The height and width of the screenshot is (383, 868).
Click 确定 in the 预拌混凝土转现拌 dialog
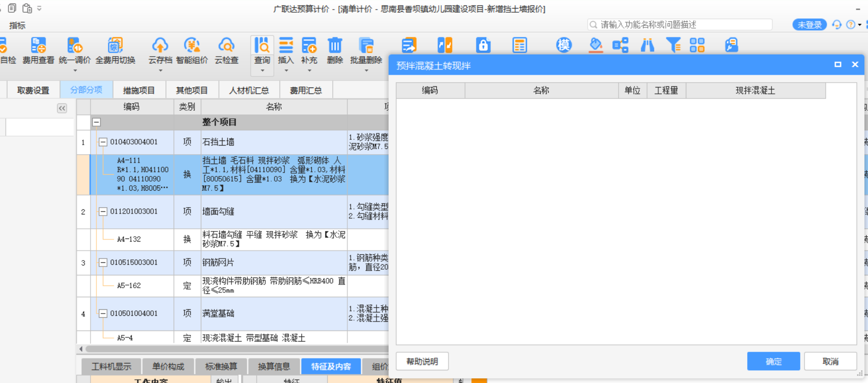[774, 361]
